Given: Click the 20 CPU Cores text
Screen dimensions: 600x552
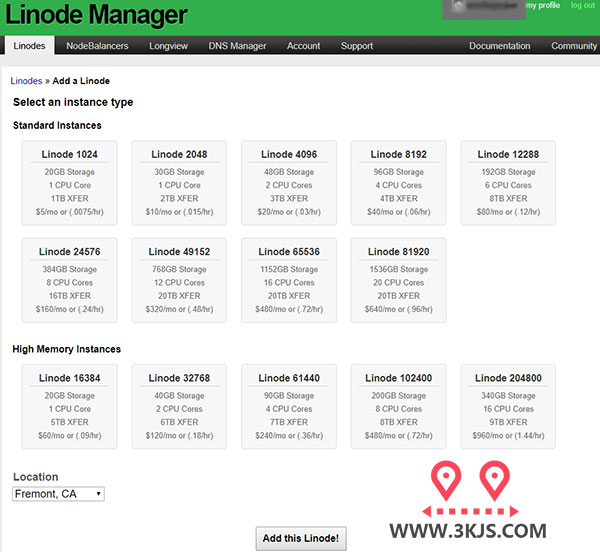Looking at the screenshot, I should (399, 282).
